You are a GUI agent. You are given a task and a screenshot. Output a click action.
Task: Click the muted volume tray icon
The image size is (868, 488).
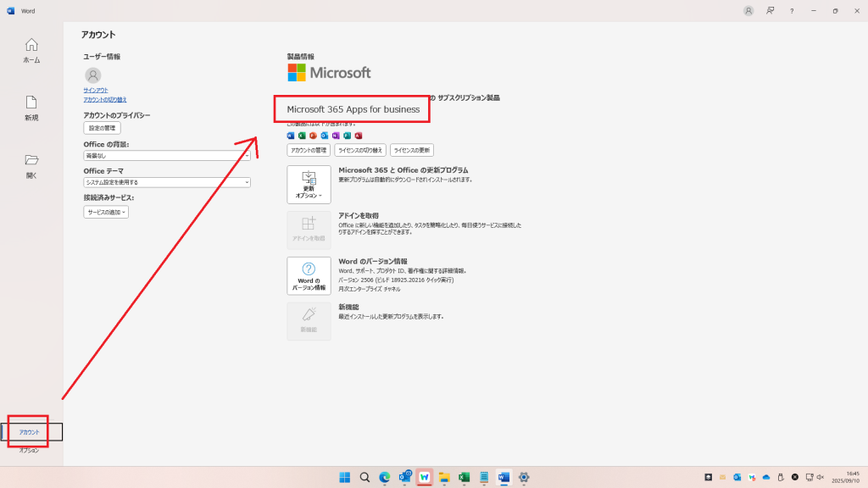(x=821, y=477)
